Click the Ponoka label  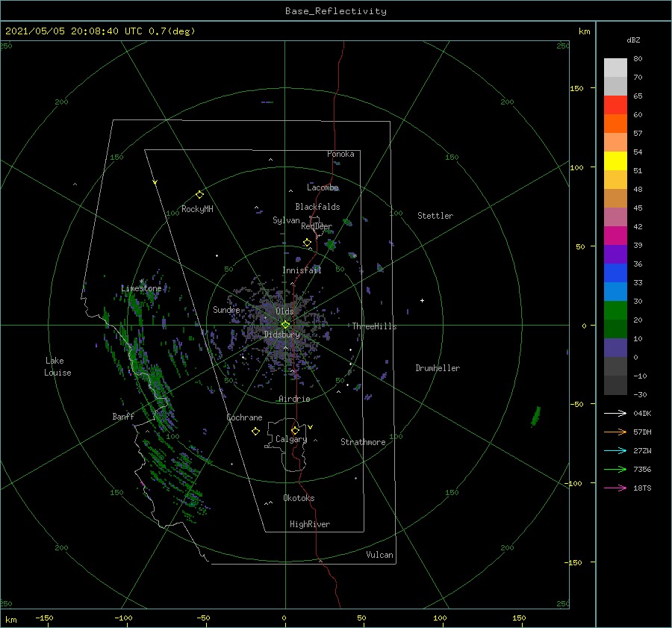340,154
